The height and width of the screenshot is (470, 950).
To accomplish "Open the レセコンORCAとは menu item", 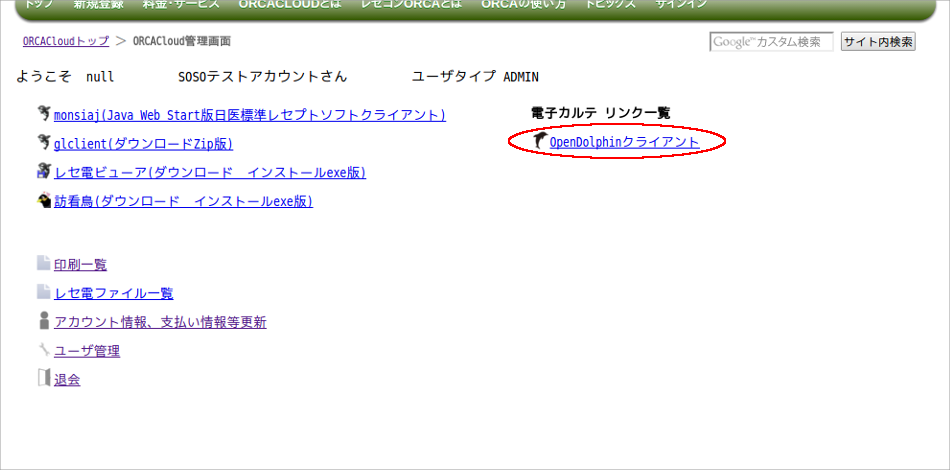I will 411,4.
